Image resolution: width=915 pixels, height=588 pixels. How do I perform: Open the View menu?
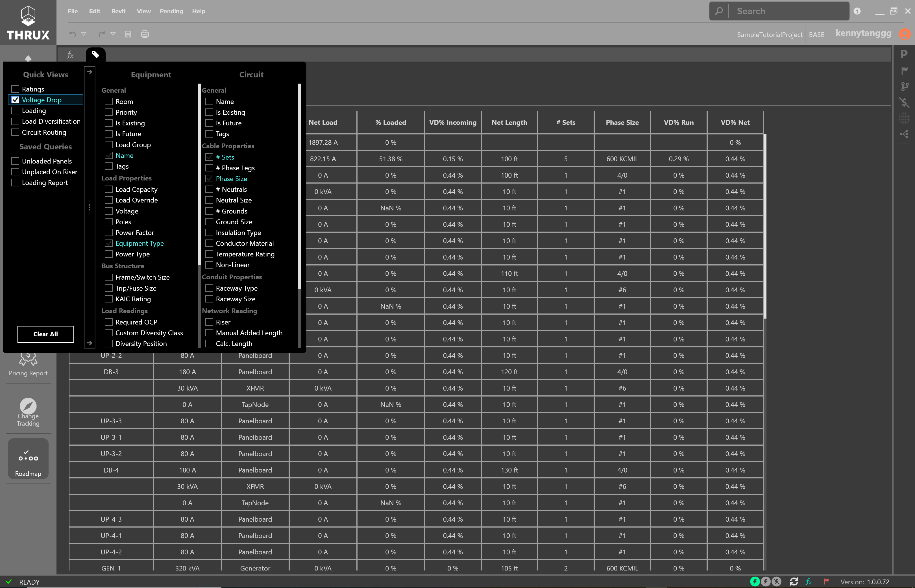(x=143, y=11)
